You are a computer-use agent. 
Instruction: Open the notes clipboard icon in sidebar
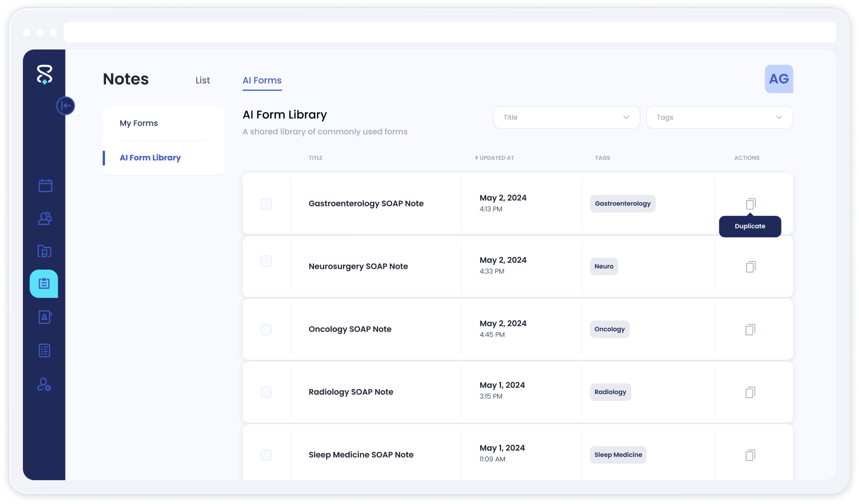click(x=44, y=284)
